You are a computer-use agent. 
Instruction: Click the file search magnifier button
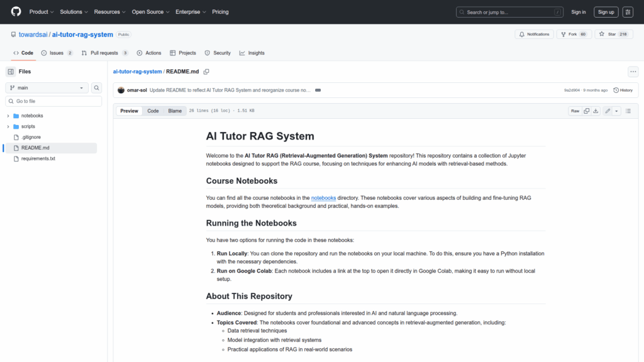[96, 88]
